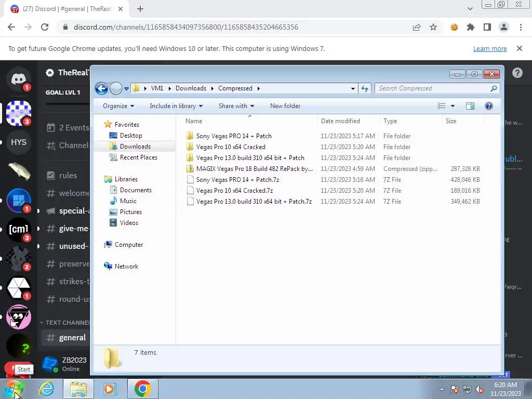Select Libraries in navigation pane
532x399 pixels.
pos(126,179)
